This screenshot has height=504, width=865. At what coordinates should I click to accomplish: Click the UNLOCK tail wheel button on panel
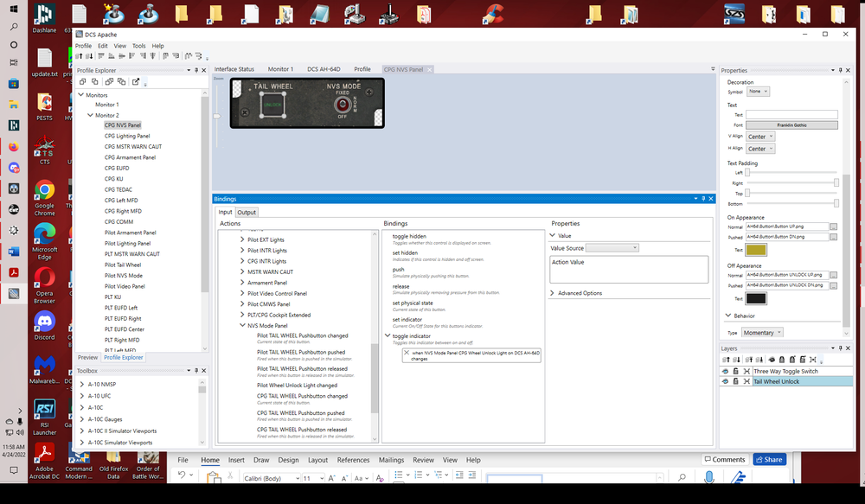[x=272, y=105]
